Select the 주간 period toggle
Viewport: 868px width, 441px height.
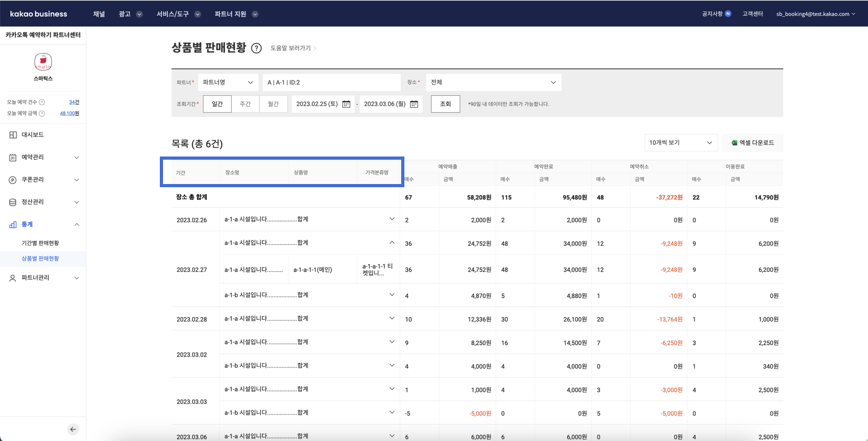click(x=245, y=104)
